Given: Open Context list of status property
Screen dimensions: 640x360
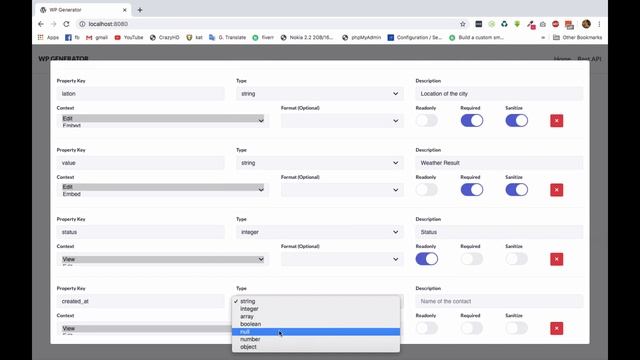Looking at the screenshot, I should 162,259.
